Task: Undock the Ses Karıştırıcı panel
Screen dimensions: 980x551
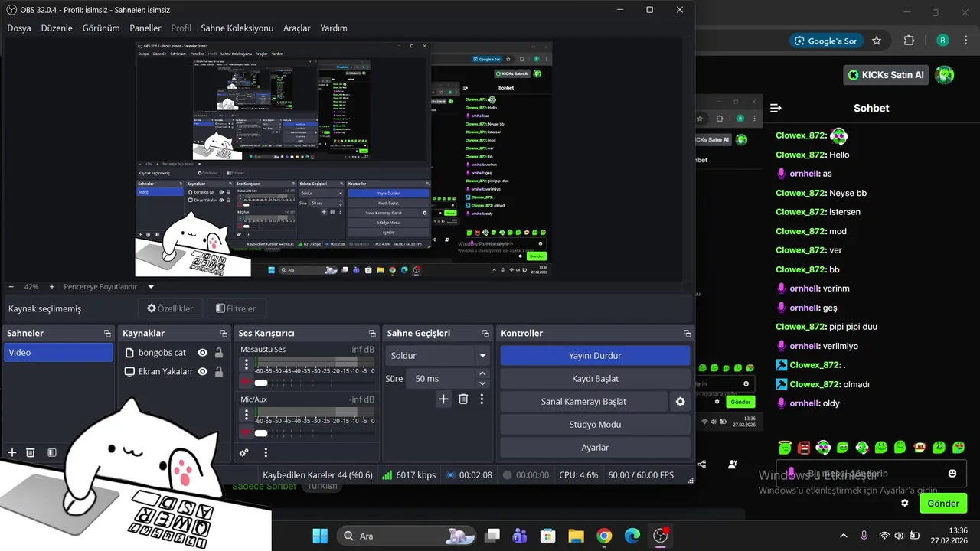Action: point(372,334)
